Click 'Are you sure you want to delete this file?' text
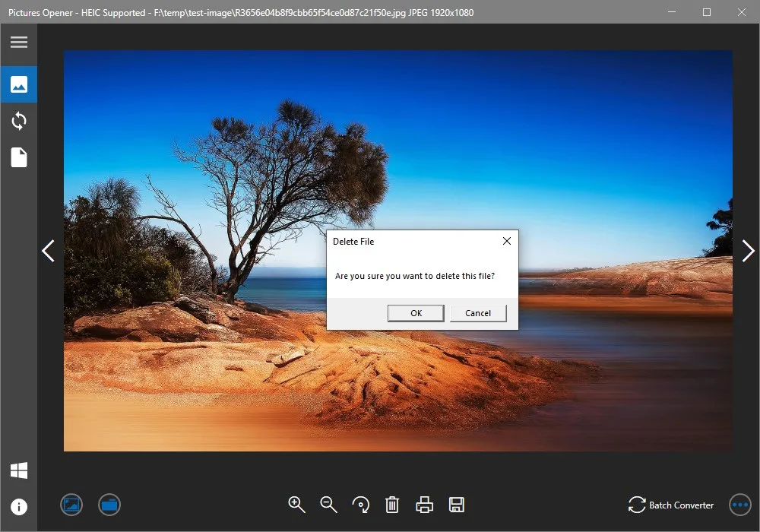This screenshot has width=760, height=532. pyautogui.click(x=415, y=276)
